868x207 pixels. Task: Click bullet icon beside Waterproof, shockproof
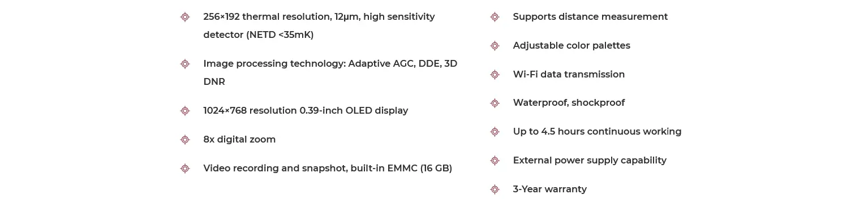coord(495,103)
